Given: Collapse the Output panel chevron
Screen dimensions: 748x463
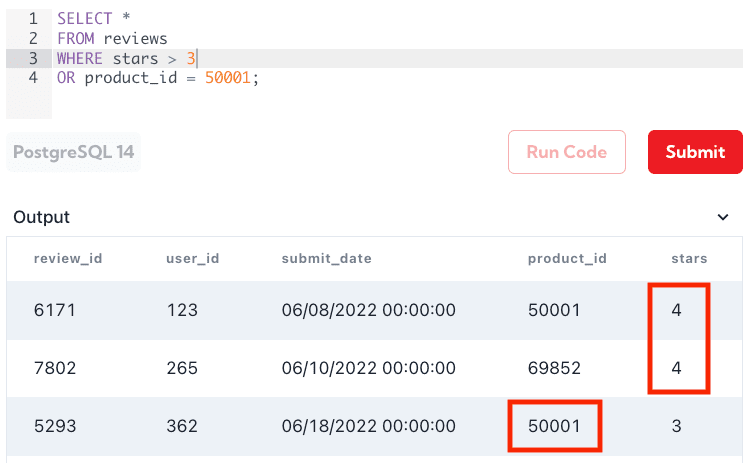Looking at the screenshot, I should [723, 217].
